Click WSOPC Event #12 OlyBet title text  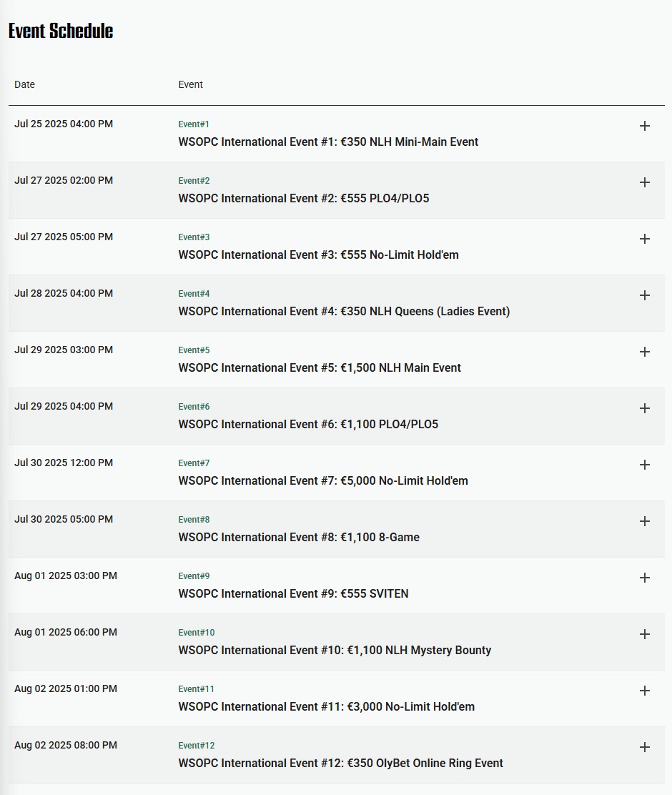tap(341, 763)
